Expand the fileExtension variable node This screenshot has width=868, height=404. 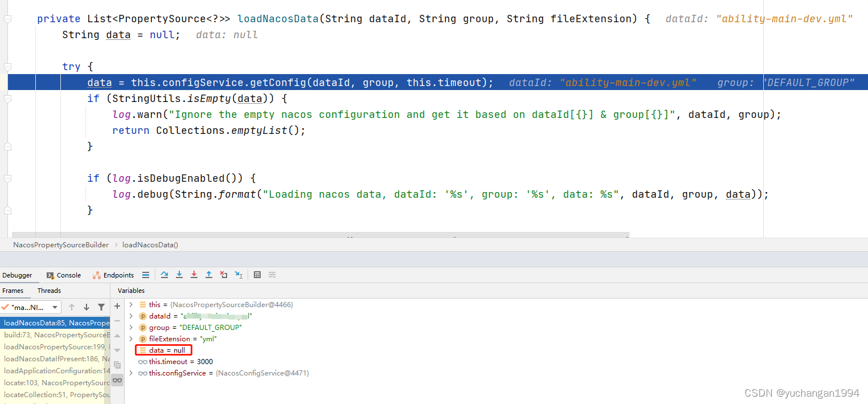click(x=131, y=339)
